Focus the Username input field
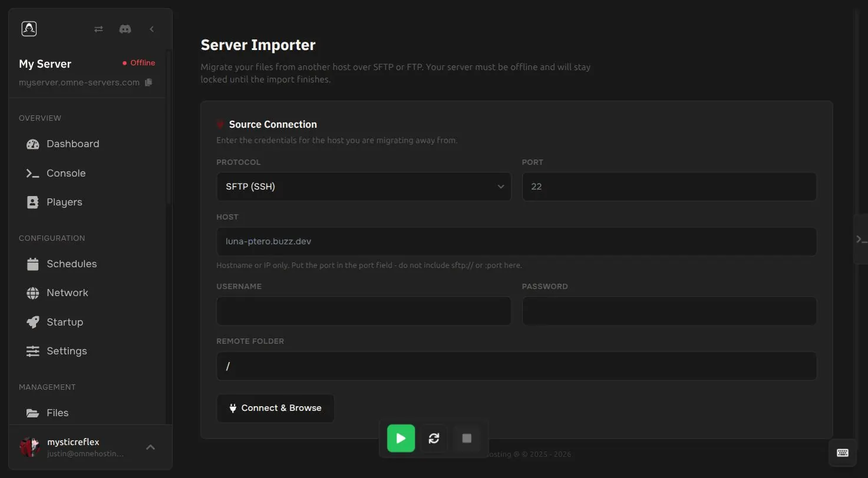Viewport: 868px width, 478px height. pos(364,311)
